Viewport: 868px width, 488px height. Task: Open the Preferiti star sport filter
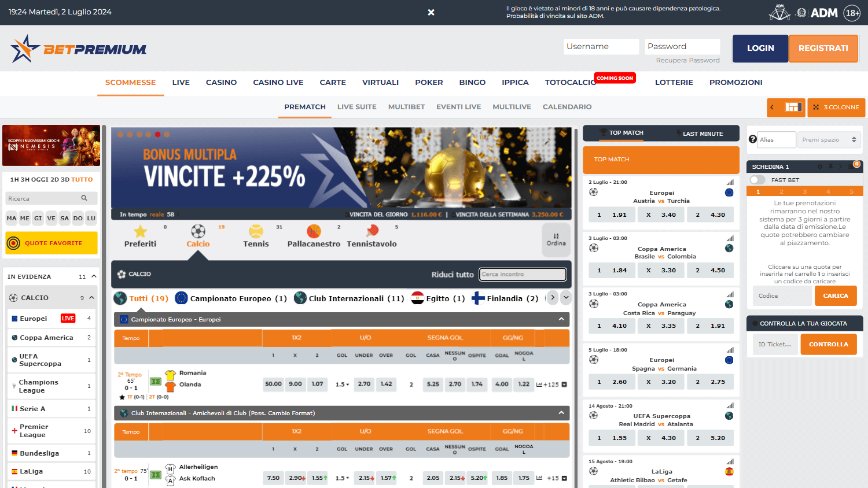(x=140, y=232)
